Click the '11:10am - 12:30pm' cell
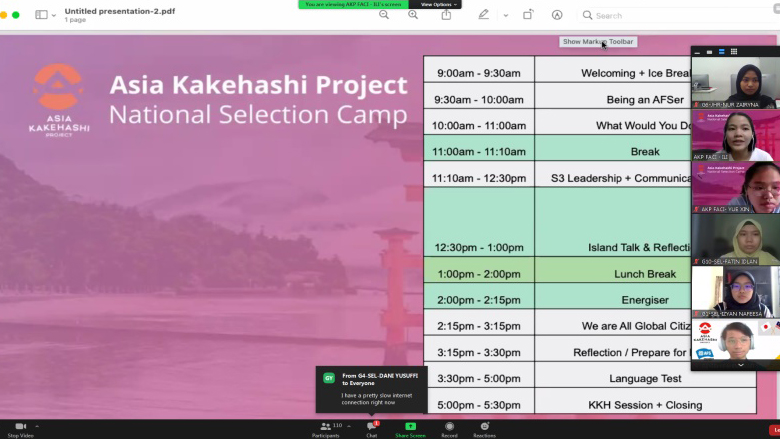Screen dimensions: 780x439 pos(479,174)
